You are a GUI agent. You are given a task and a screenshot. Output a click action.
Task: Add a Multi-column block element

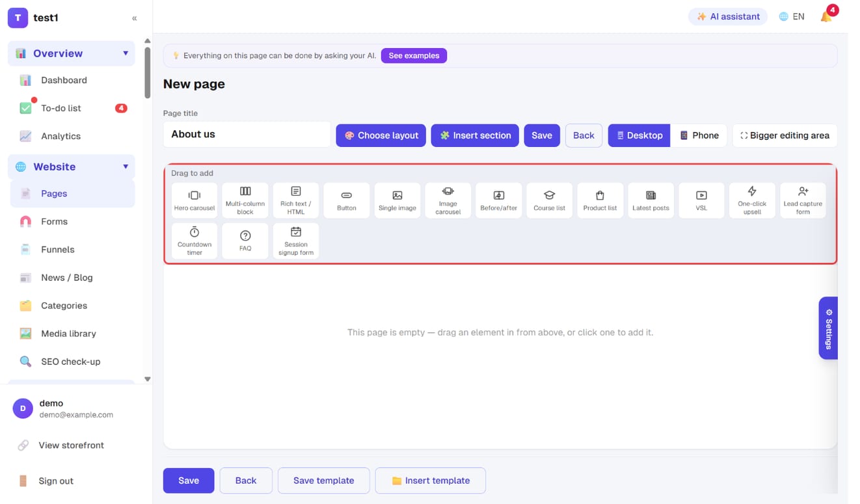tap(245, 200)
